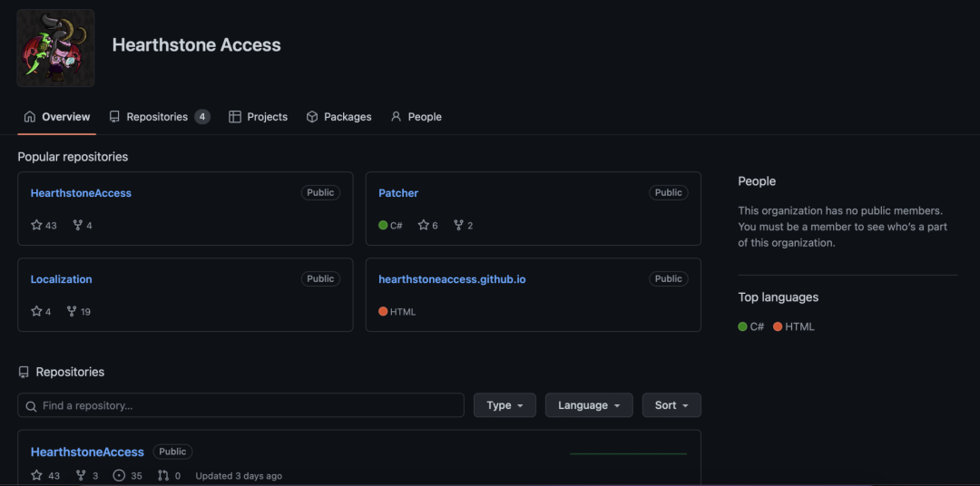Click the Public badge on Patcher card
The width and height of the screenshot is (980, 486).
[x=669, y=192]
